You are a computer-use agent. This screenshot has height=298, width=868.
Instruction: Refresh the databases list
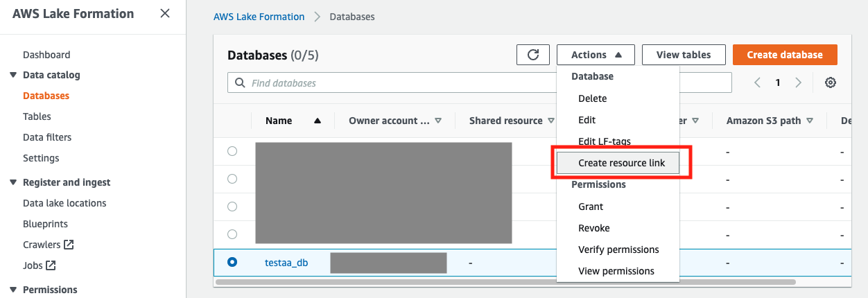533,55
